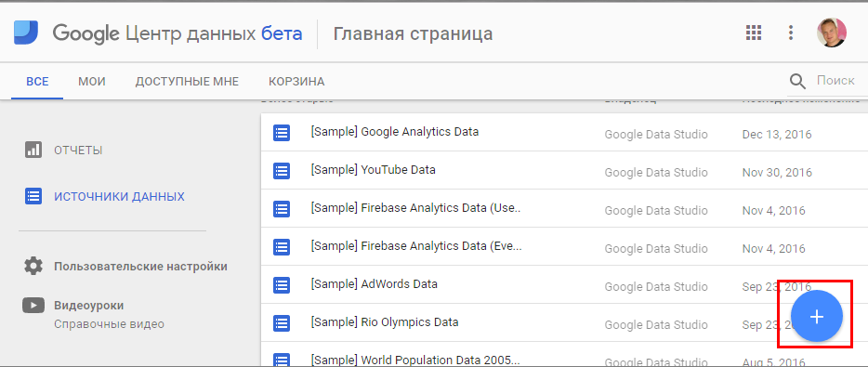Open the ИСТОЧНИКИ ДАННЫХ section
The width and height of the screenshot is (868, 367).
[x=119, y=197]
